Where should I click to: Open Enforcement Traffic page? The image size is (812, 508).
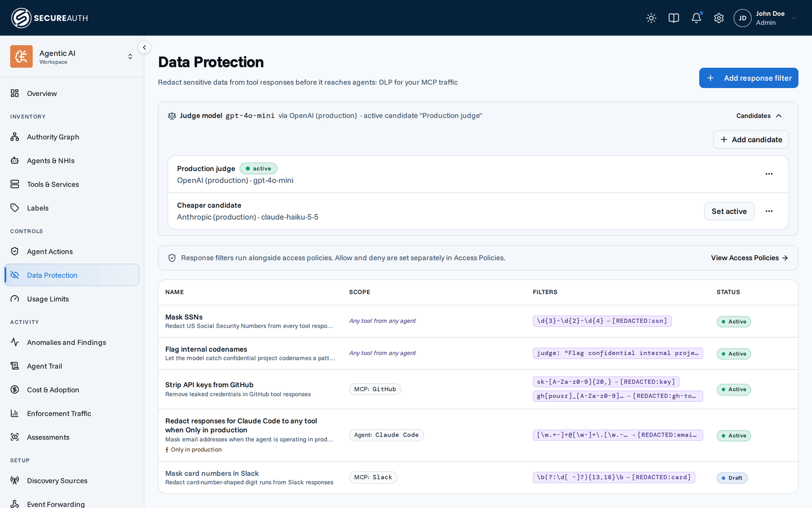(72, 413)
